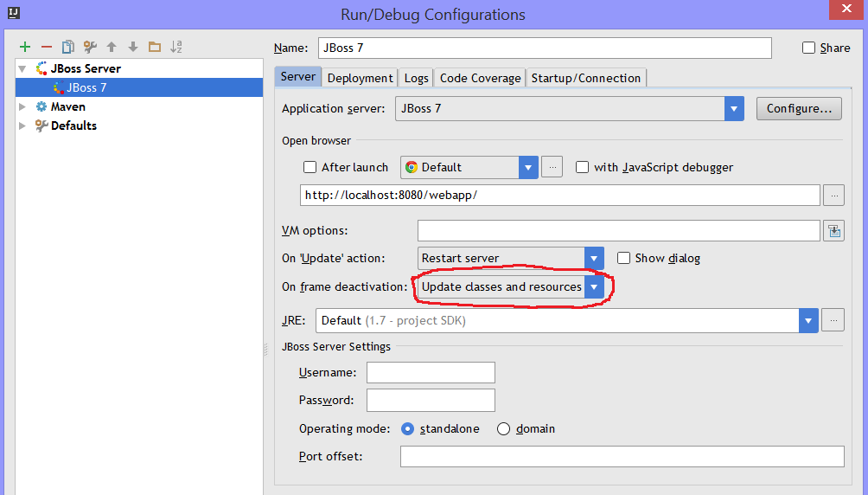Open the Logs tab
Viewport: 868px width, 495px height.
click(417, 78)
